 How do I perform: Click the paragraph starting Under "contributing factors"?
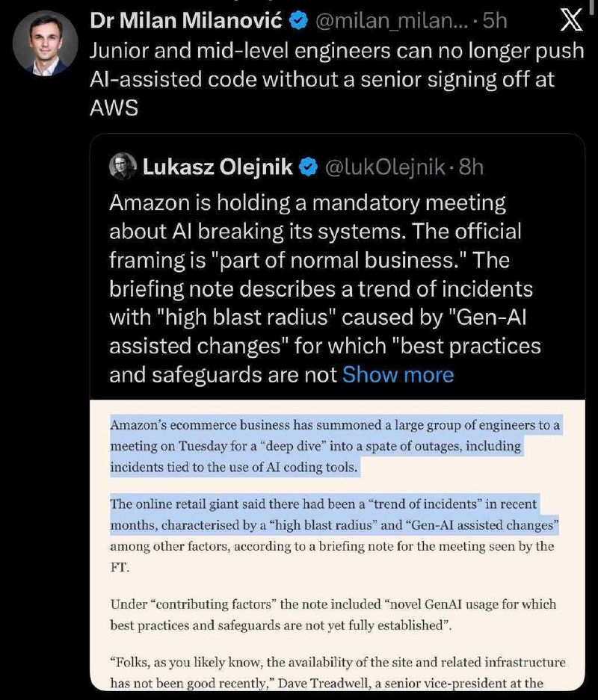(x=333, y=613)
